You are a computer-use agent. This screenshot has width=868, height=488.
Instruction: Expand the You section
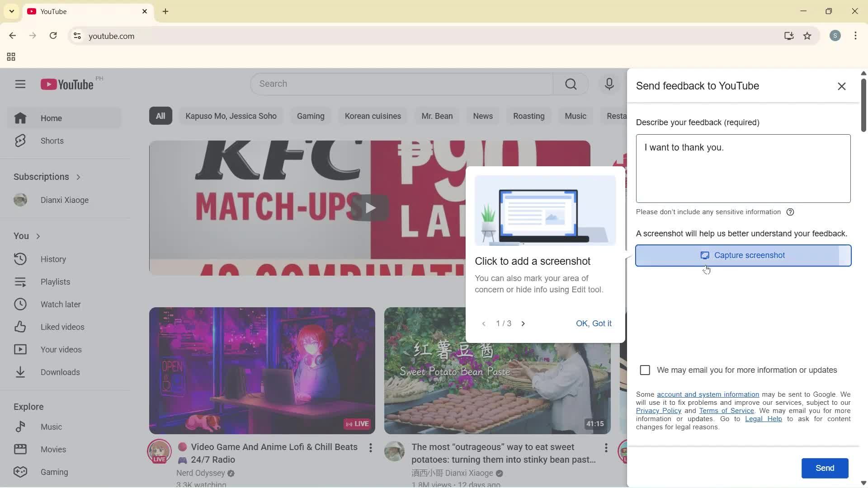pyautogui.click(x=38, y=236)
